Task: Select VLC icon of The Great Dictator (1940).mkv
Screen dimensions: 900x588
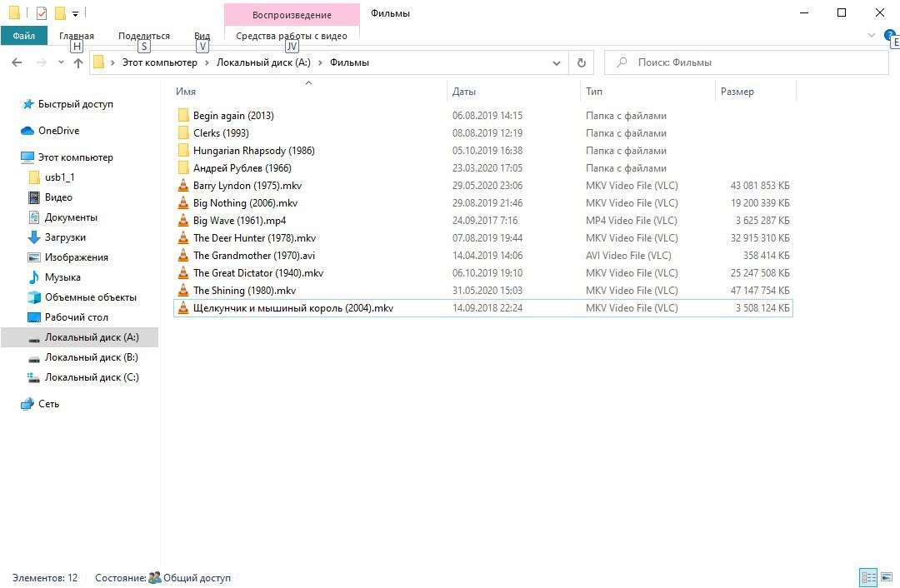Action: click(x=183, y=273)
